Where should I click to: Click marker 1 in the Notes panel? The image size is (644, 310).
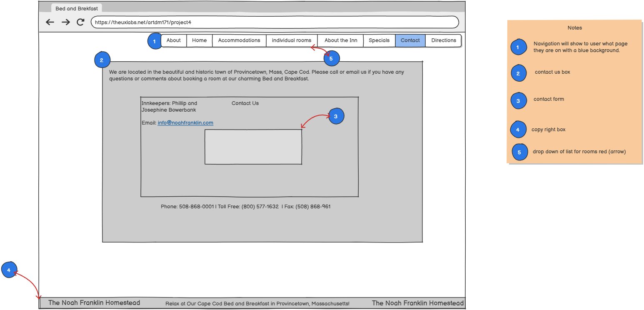pyautogui.click(x=518, y=47)
